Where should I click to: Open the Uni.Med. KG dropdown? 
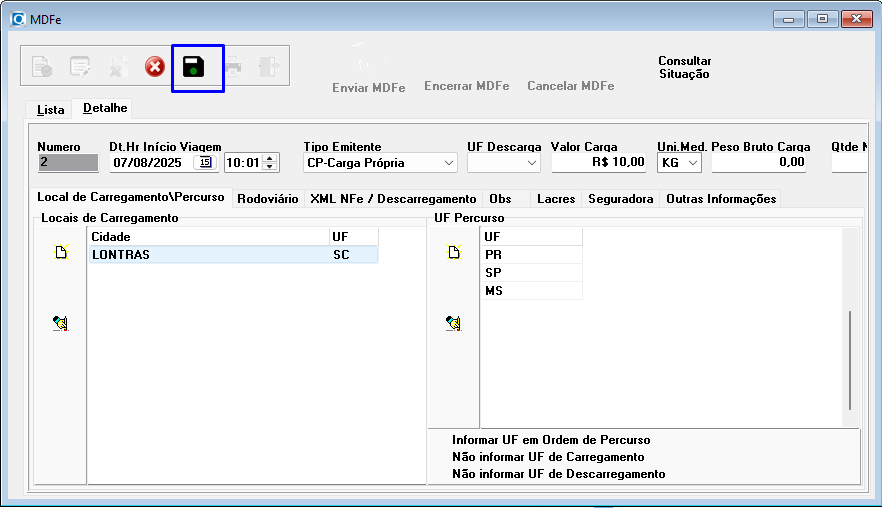(694, 162)
